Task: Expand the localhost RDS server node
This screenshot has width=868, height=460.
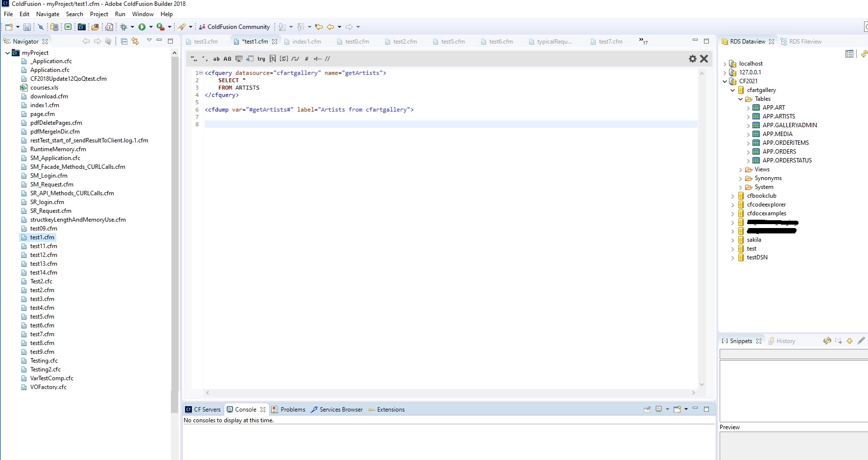Action: pos(725,64)
